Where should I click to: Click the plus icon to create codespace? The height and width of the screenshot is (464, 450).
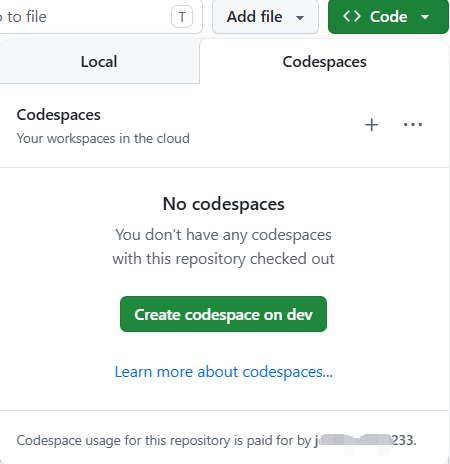click(x=371, y=125)
